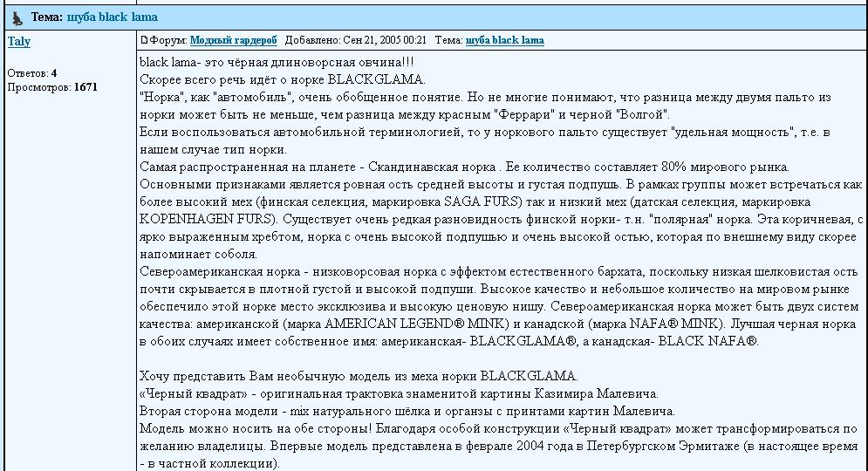The width and height of the screenshot is (868, 471).
Task: Click the text "BLACK NAFA®"
Action: (x=707, y=342)
